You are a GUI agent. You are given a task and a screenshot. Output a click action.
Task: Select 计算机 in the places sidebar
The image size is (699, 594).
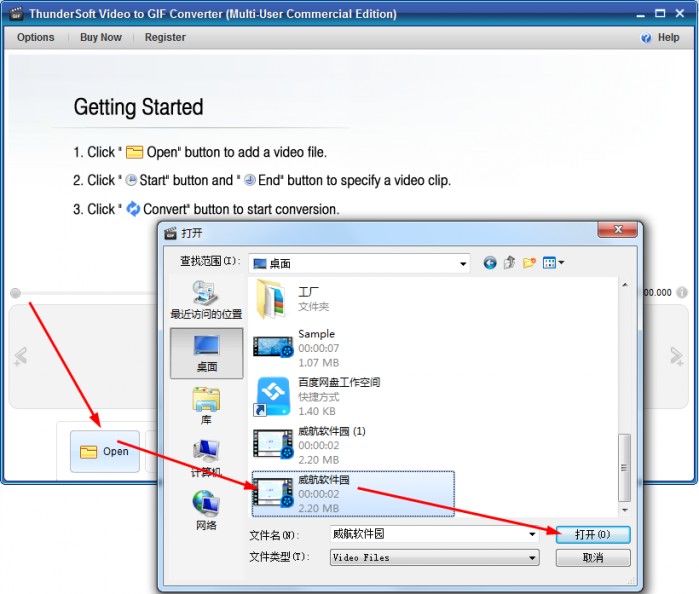tap(206, 458)
